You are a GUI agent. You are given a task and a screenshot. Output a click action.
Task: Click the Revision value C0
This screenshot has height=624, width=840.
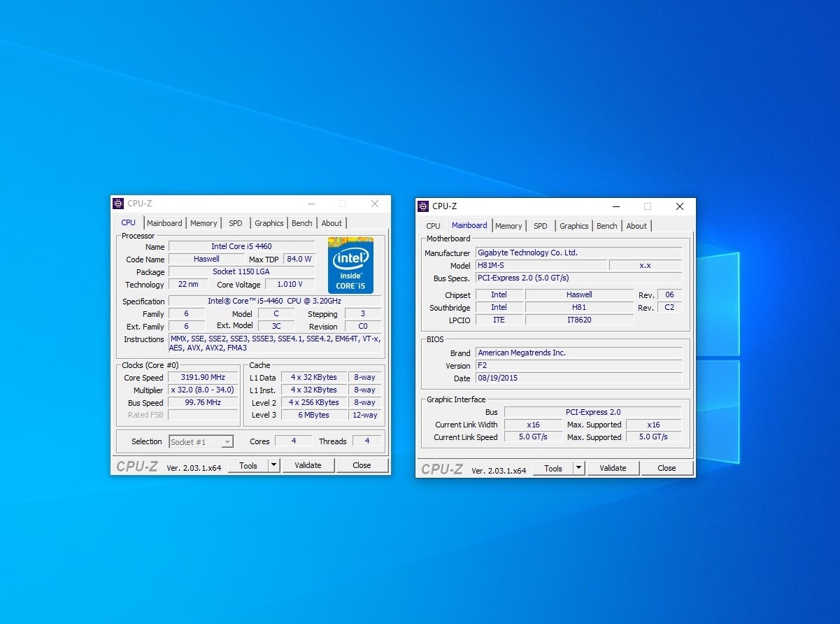(x=363, y=326)
